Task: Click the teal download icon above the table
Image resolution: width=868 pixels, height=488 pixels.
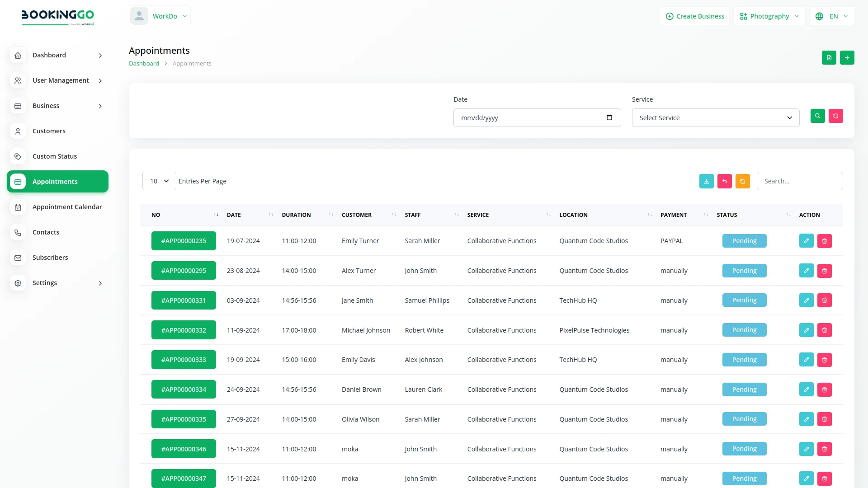Action: 707,181
